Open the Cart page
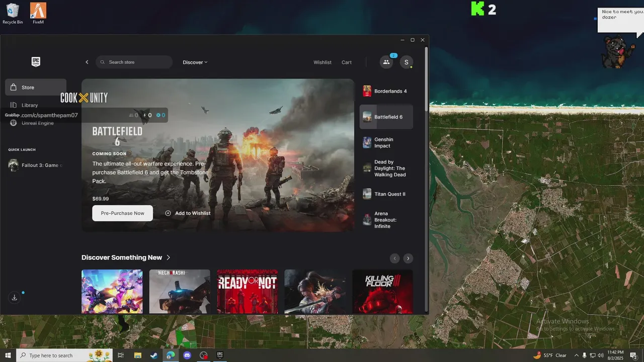 [347, 62]
